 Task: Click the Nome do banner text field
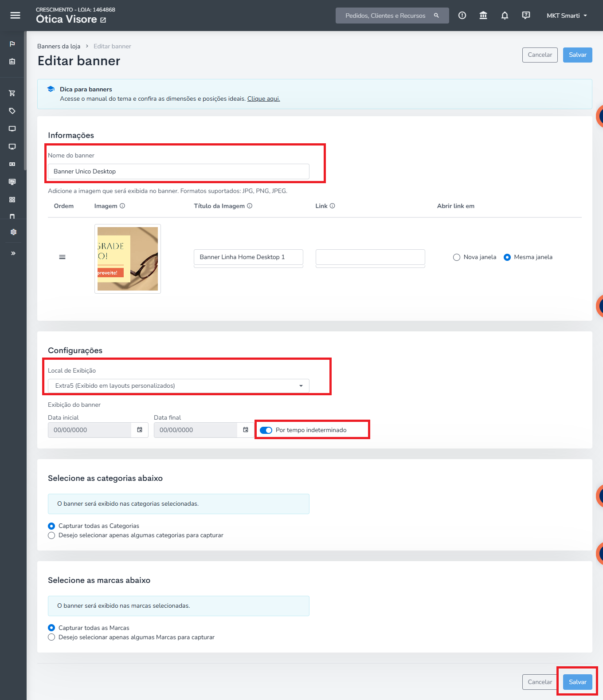[x=179, y=172]
